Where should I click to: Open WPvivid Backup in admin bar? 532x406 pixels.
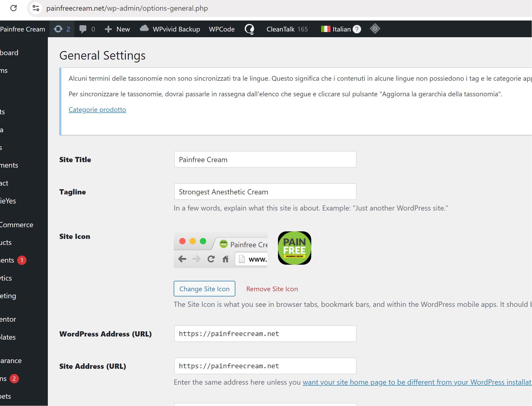click(170, 29)
